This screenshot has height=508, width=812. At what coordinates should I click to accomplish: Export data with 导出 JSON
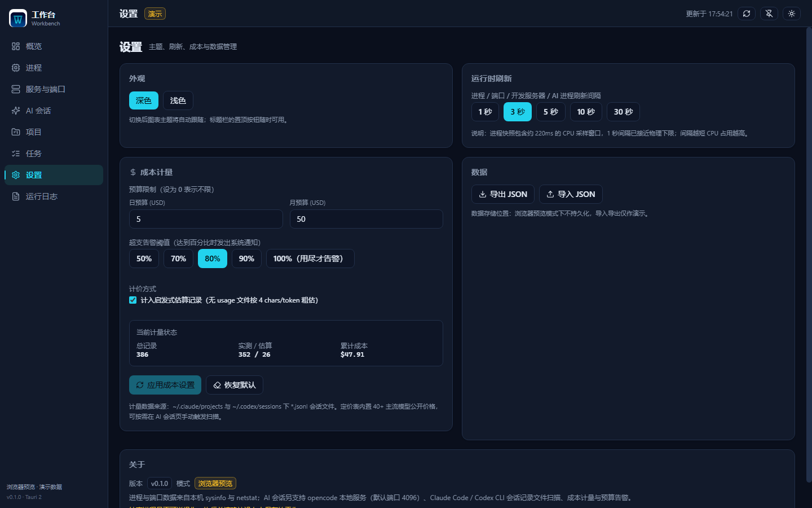[503, 194]
